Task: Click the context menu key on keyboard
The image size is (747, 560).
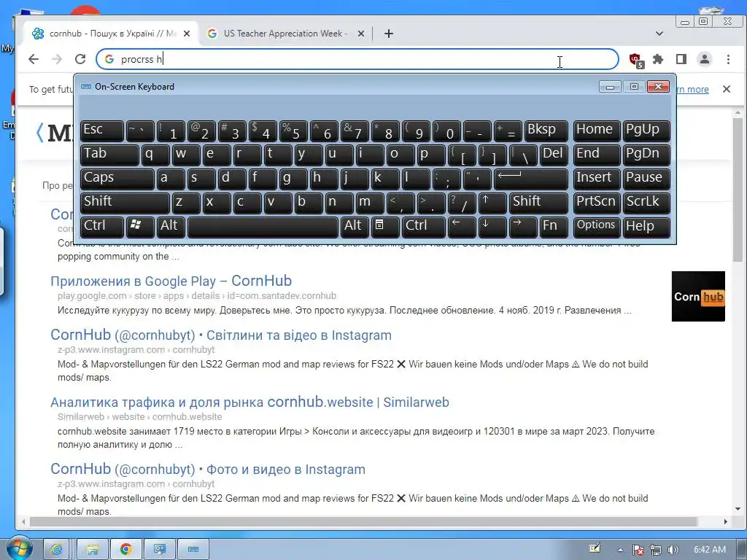Action: [385, 226]
